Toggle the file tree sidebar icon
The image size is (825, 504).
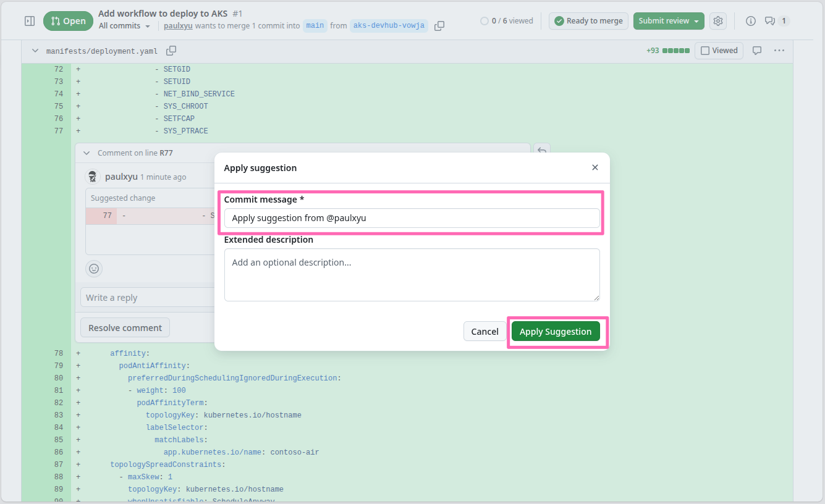[30, 21]
